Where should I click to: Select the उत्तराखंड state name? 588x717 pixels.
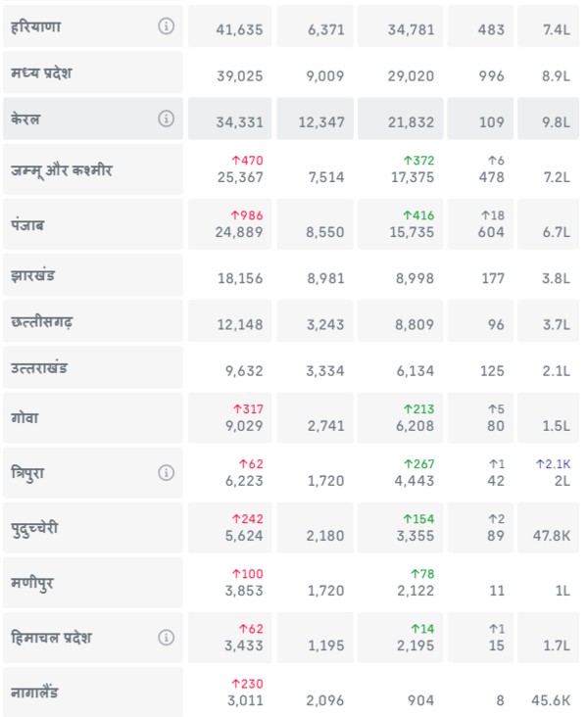pyautogui.click(x=40, y=368)
